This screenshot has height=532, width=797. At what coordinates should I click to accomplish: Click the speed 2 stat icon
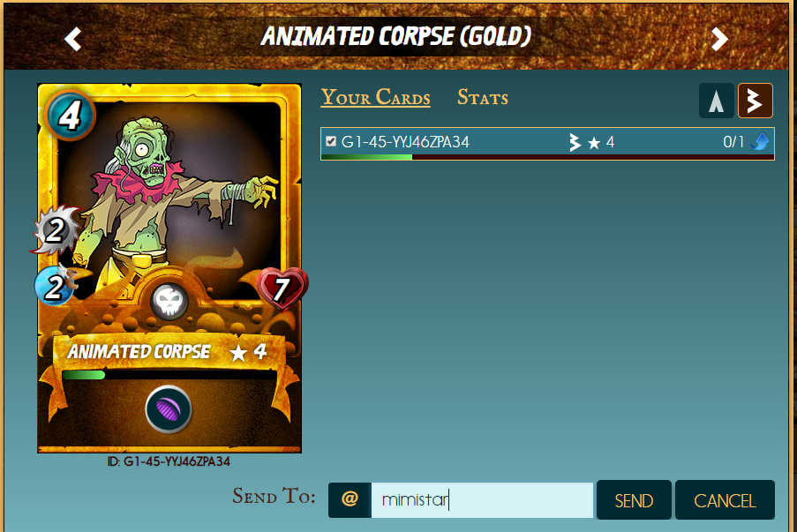coord(54,286)
